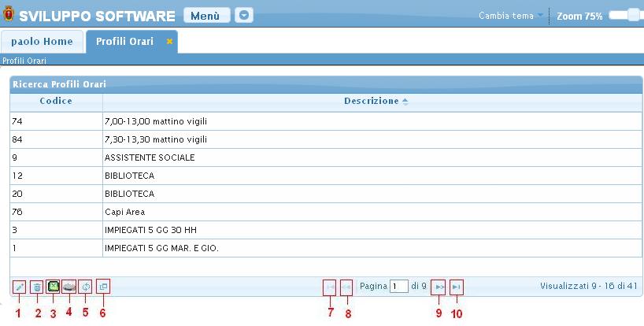Close the Profili Orari tab
The height and width of the screenshot is (326, 644).
coord(169,42)
